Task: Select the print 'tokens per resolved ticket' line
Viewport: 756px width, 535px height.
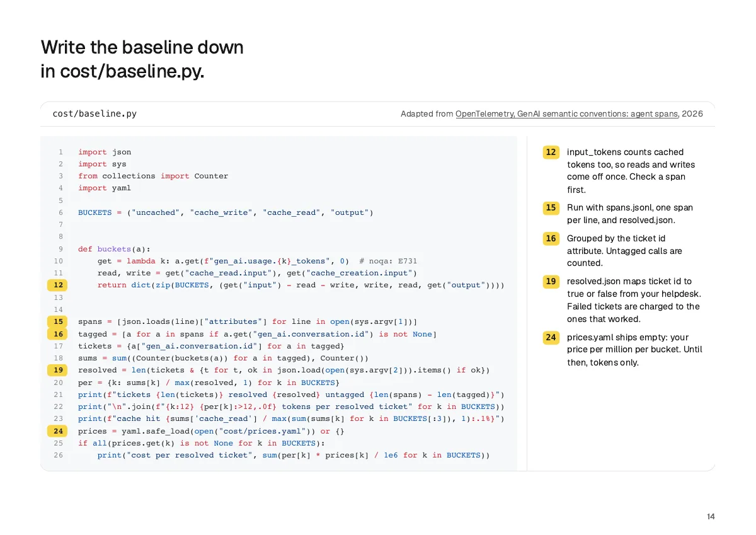Action: coord(291,406)
